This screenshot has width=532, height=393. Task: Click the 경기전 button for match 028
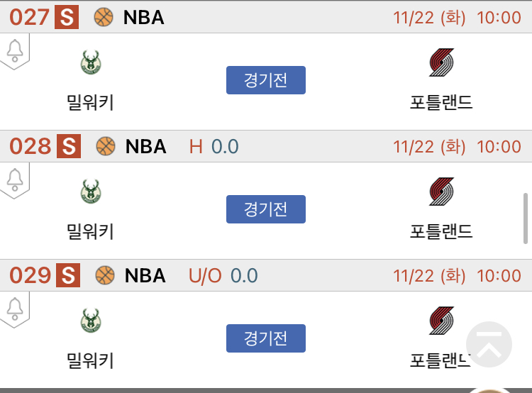coord(266,209)
